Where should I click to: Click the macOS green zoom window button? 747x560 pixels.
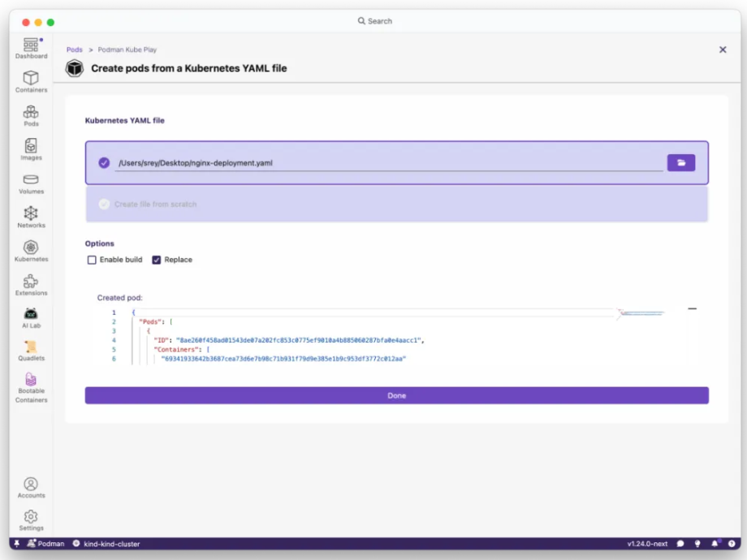(50, 22)
